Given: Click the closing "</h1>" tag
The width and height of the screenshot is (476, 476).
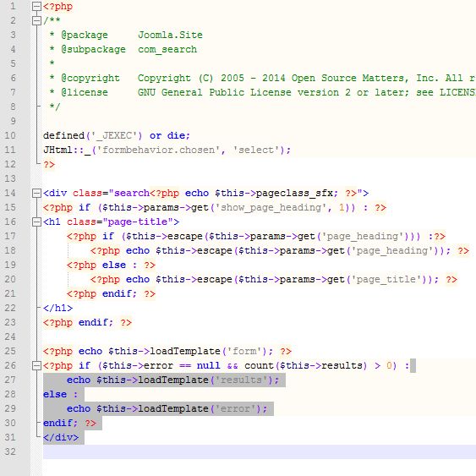Looking at the screenshot, I should 57,309.
